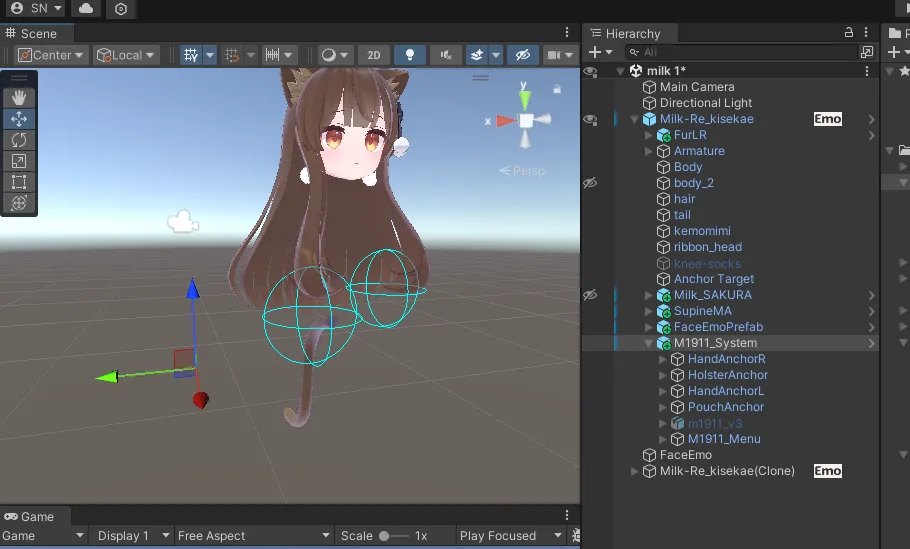Open Scene tab more options menu
Viewport: 910px width, 549px height.
pyautogui.click(x=567, y=32)
